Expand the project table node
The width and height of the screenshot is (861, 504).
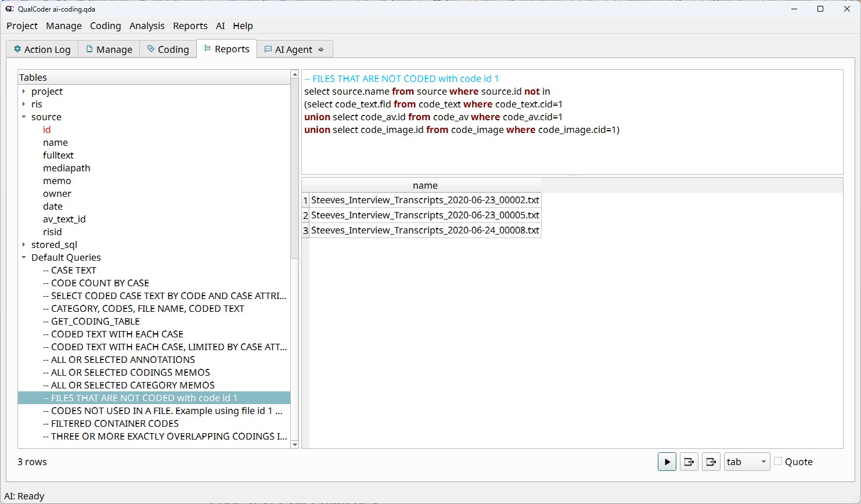point(24,91)
